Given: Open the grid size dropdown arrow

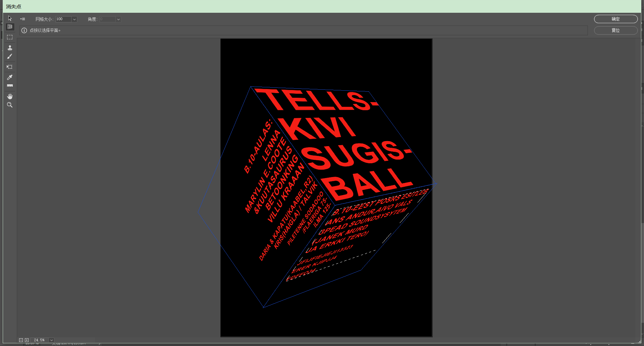Looking at the screenshot, I should (x=75, y=19).
